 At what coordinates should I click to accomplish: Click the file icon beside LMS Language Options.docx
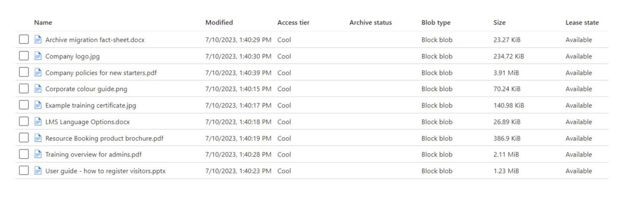point(38,121)
